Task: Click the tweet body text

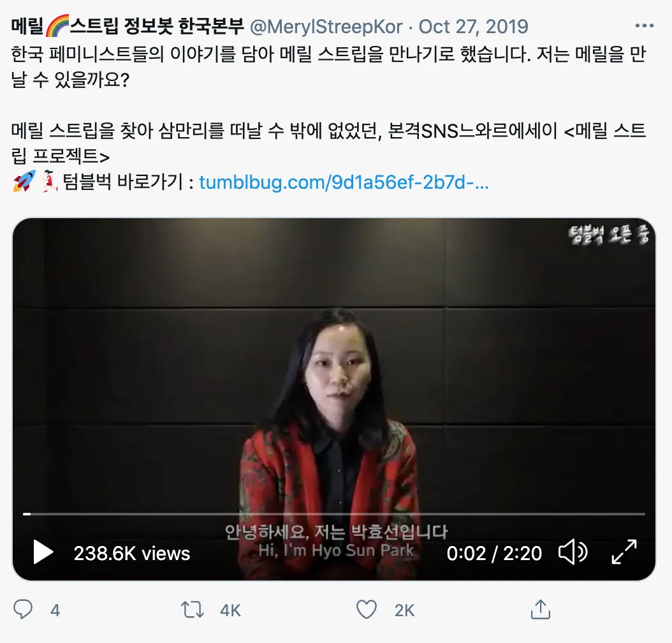Action: (329, 105)
